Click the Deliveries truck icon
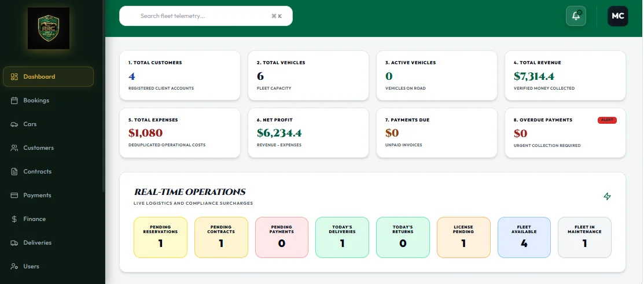The width and height of the screenshot is (644, 284). [14, 243]
